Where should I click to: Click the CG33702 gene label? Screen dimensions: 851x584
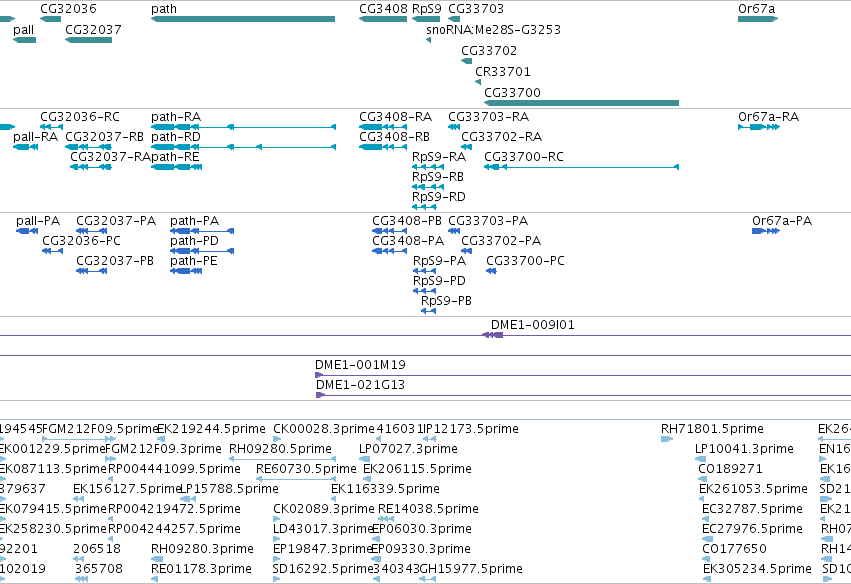tap(489, 51)
